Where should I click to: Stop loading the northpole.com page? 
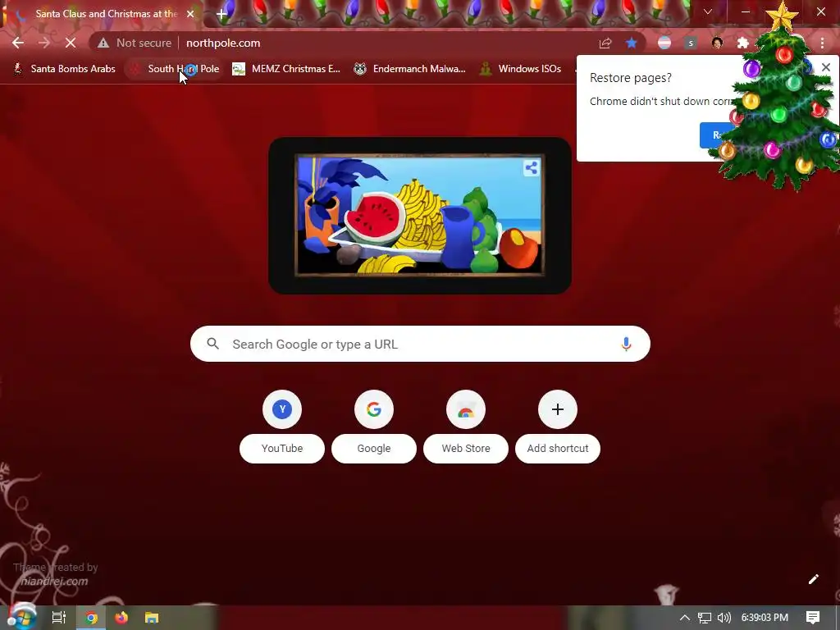pyautogui.click(x=71, y=43)
